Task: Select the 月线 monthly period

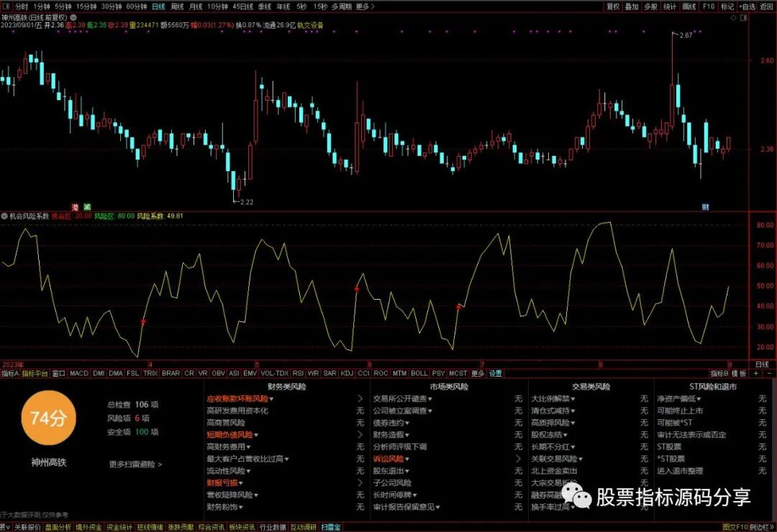Action: [x=196, y=6]
